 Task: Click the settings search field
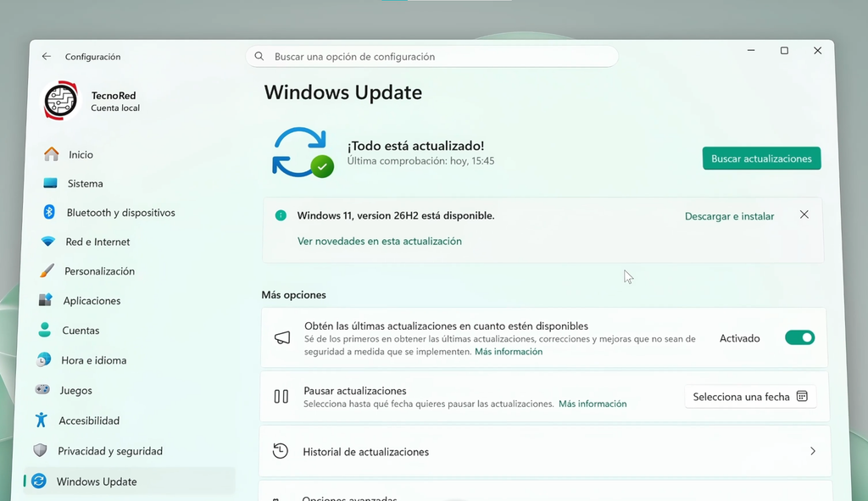pos(431,57)
